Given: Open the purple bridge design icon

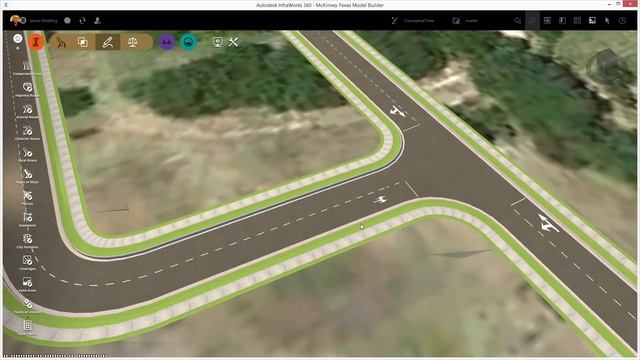Looking at the screenshot, I should pos(167,42).
